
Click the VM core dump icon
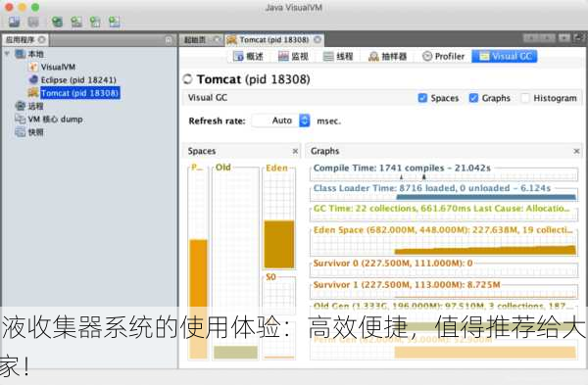[21, 119]
